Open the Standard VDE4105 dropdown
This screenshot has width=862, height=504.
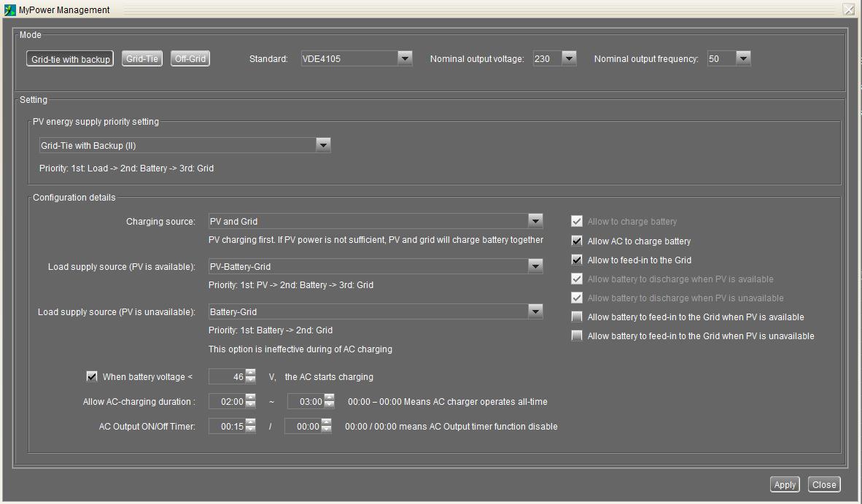[x=405, y=58]
